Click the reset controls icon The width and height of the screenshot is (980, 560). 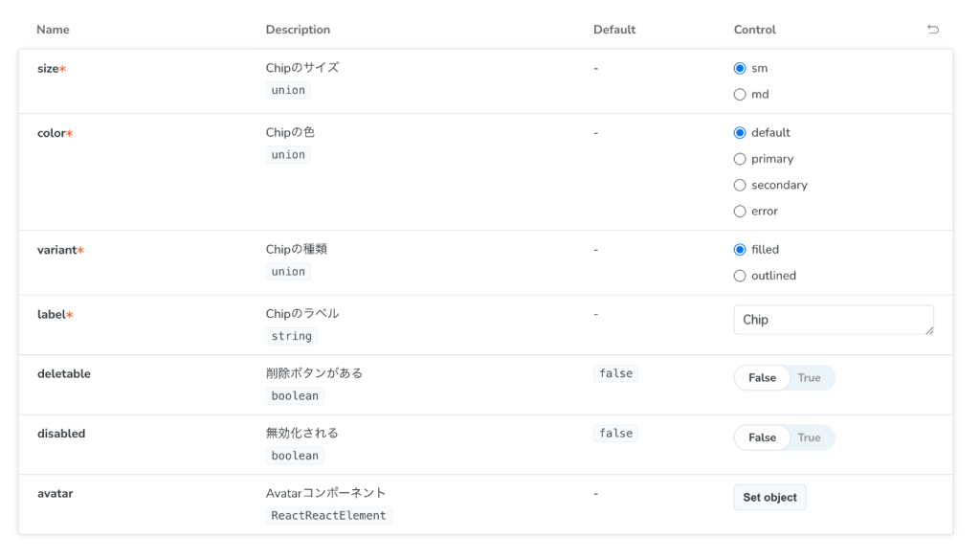(x=933, y=30)
